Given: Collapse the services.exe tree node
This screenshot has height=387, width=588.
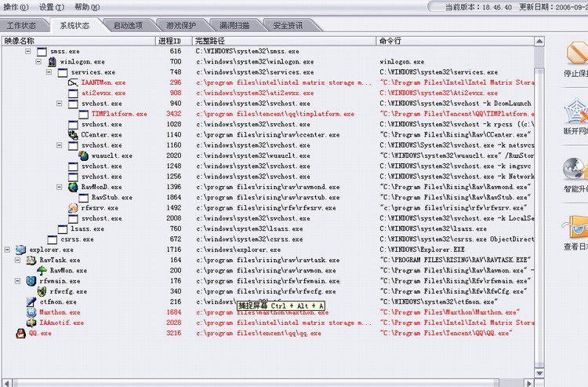Looking at the screenshot, I should (49, 71).
